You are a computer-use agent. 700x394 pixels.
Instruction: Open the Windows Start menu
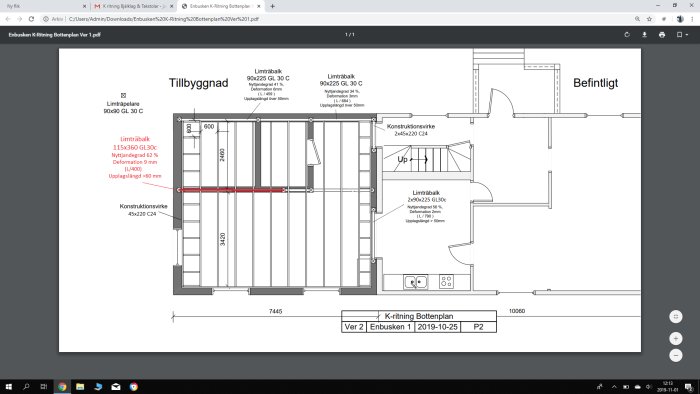(8, 386)
